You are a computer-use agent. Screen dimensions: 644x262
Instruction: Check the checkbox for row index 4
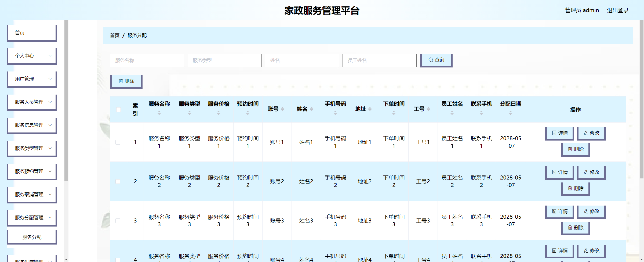pyautogui.click(x=118, y=260)
